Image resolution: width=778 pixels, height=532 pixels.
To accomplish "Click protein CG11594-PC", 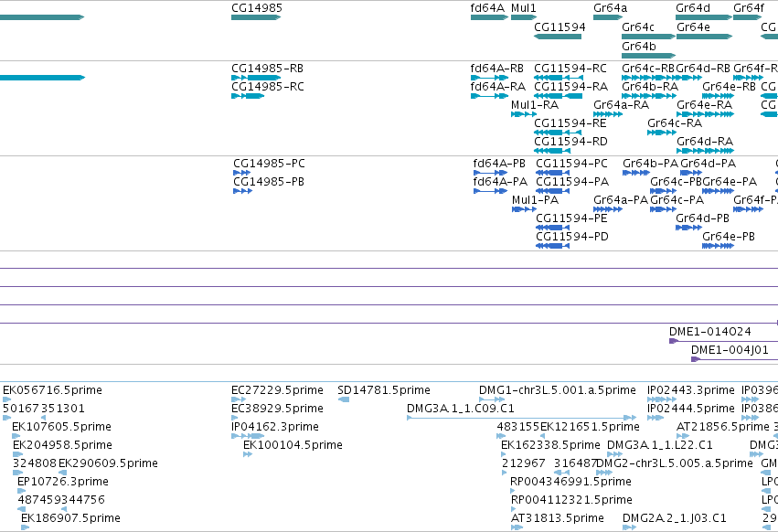I will 552,173.
